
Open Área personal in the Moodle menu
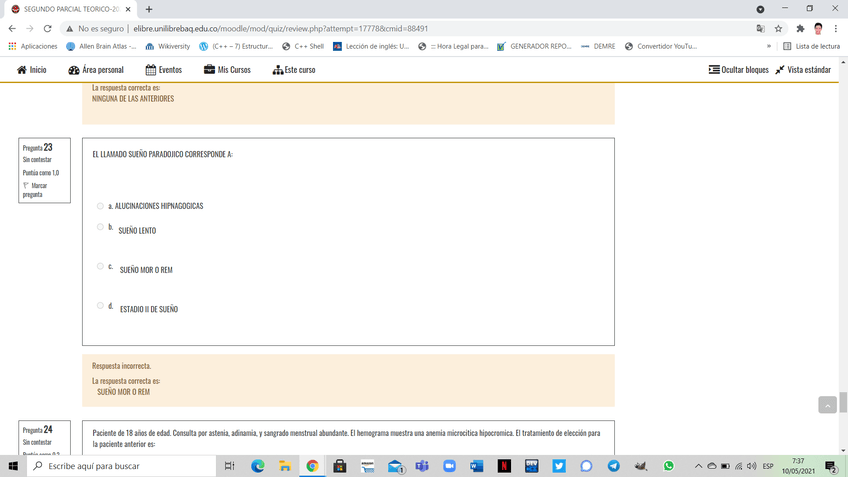[x=96, y=70]
